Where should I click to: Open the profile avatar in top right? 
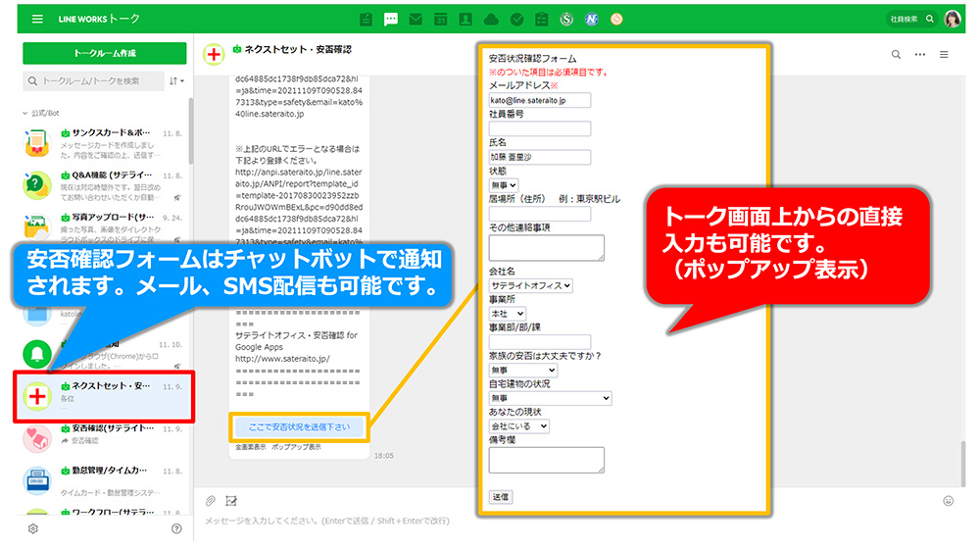point(953,19)
